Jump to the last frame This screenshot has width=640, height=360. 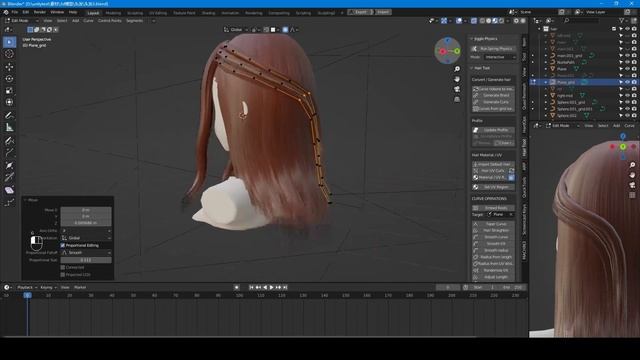(x=285, y=287)
